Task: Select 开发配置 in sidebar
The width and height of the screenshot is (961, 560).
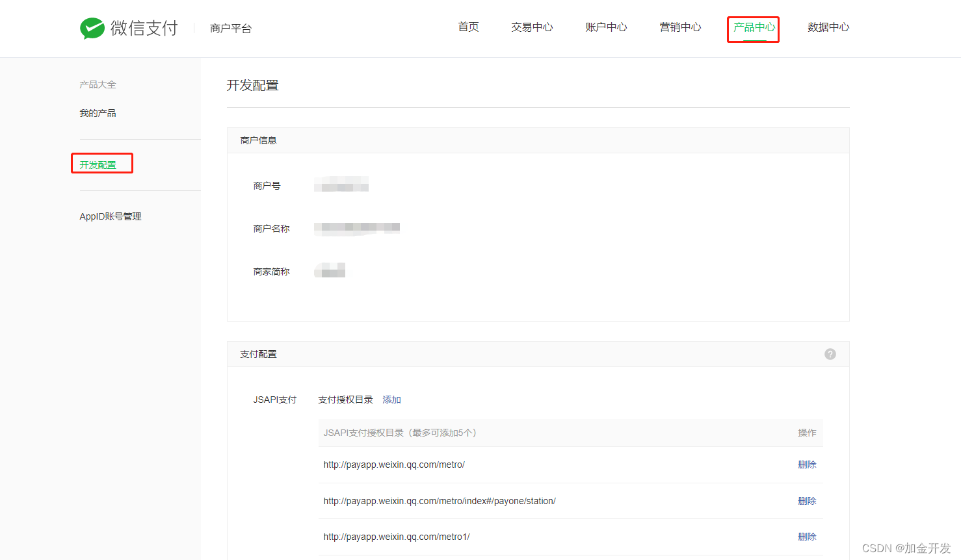Action: 98,164
